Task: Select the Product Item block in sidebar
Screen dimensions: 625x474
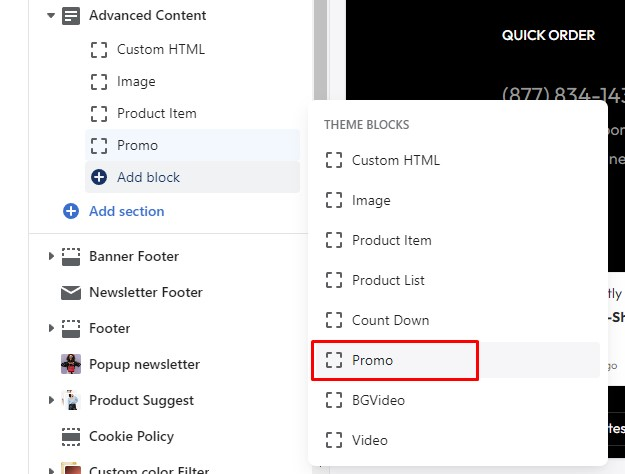Action: point(156,113)
